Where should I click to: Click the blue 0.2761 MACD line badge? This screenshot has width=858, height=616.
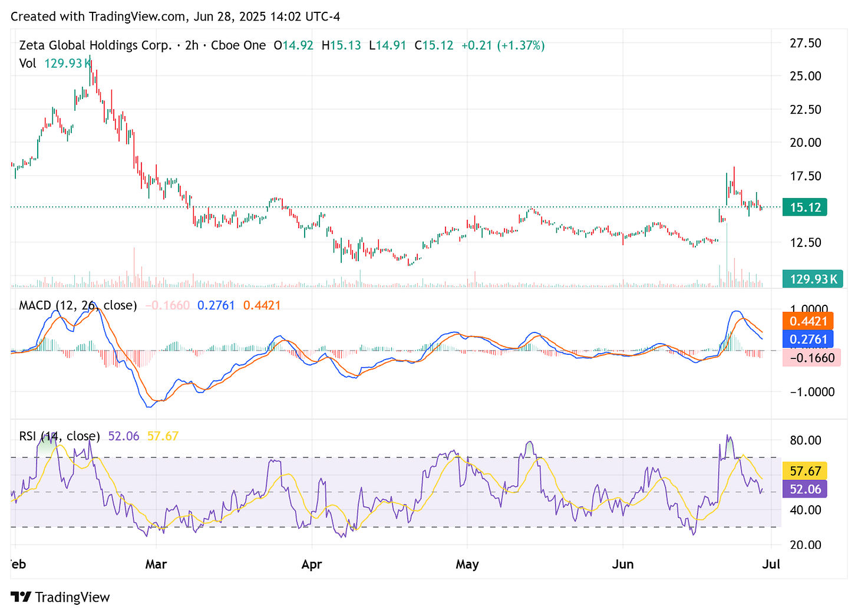pyautogui.click(x=808, y=338)
